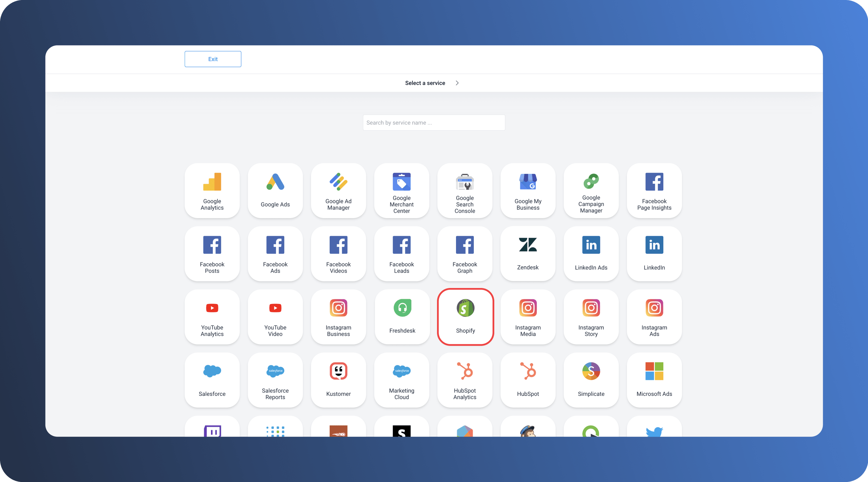868x482 pixels.
Task: Open the Microsoft Ads tile
Action: (654, 380)
